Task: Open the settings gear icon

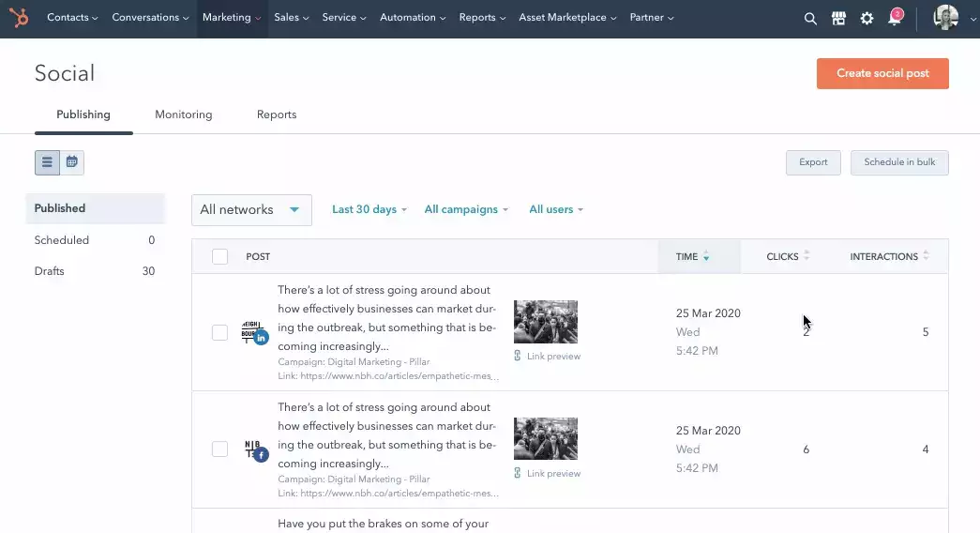Action: [867, 19]
